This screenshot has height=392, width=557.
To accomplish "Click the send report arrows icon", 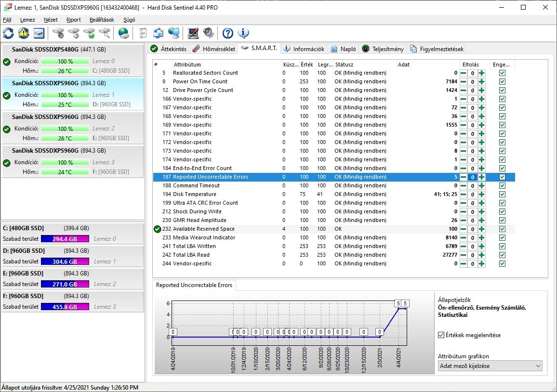I will point(158,33).
